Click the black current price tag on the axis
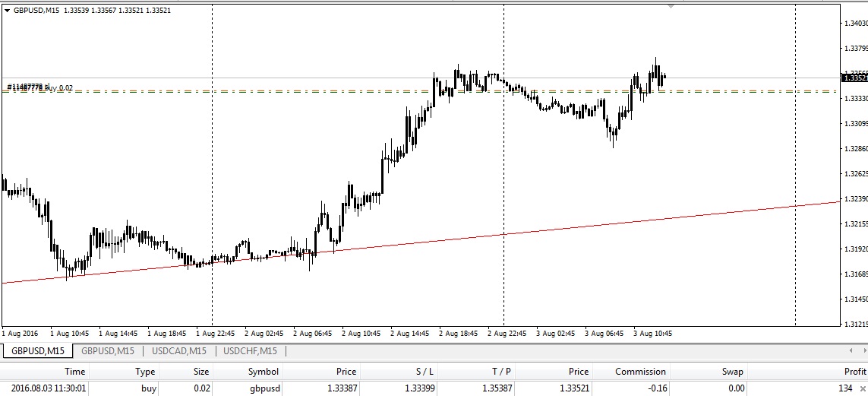Image resolution: width=868 pixels, height=396 pixels. tap(854, 78)
